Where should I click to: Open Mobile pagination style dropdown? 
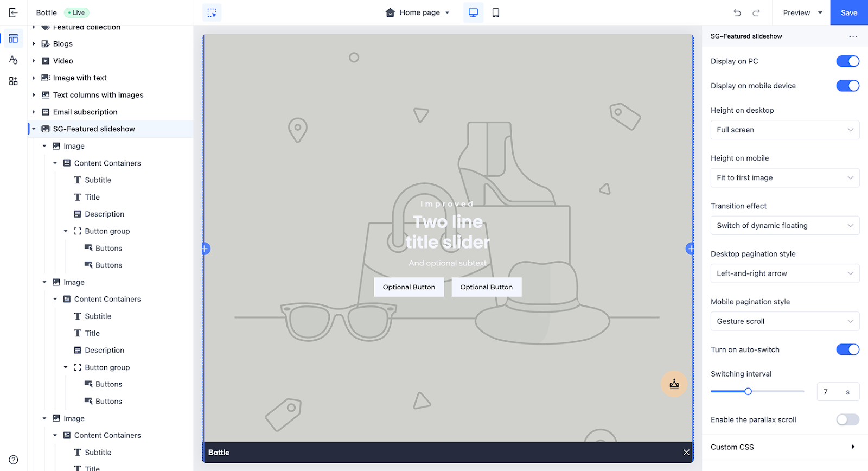tap(785, 321)
